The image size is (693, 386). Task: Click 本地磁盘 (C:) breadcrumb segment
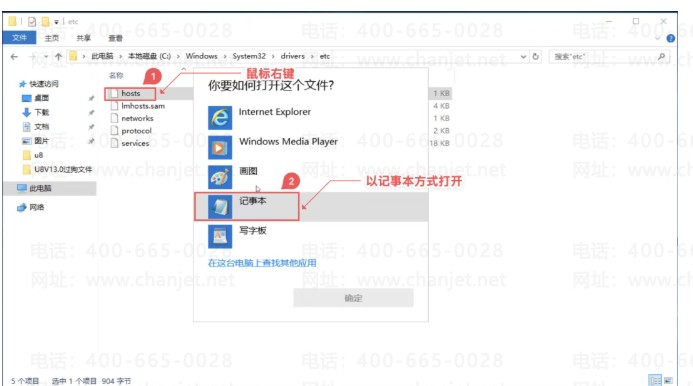click(x=149, y=56)
